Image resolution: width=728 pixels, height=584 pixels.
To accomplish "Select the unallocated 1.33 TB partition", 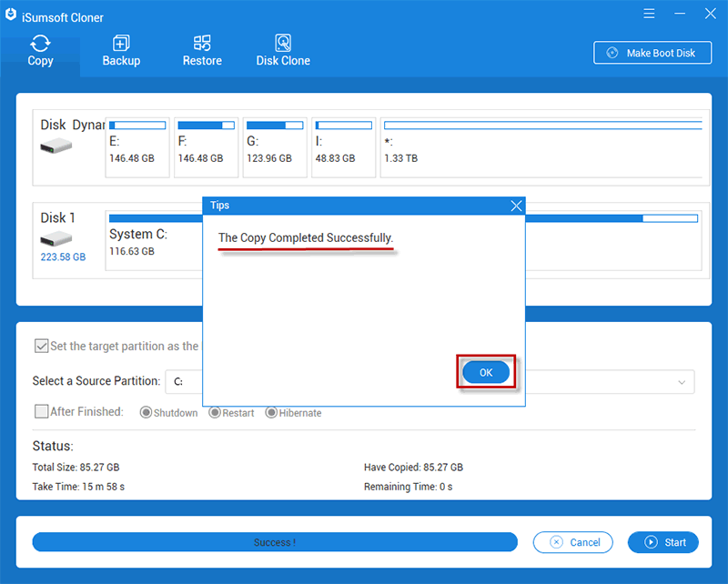I will click(541, 147).
